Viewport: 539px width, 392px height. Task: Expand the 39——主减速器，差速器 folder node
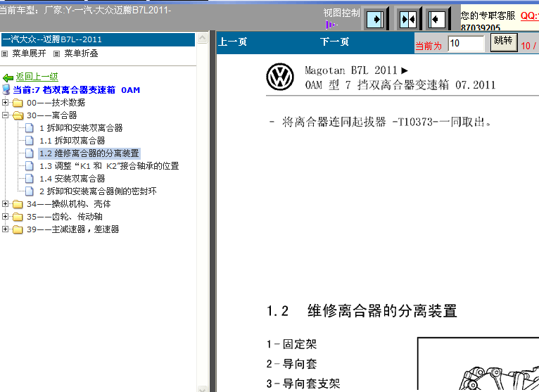pos(5,229)
